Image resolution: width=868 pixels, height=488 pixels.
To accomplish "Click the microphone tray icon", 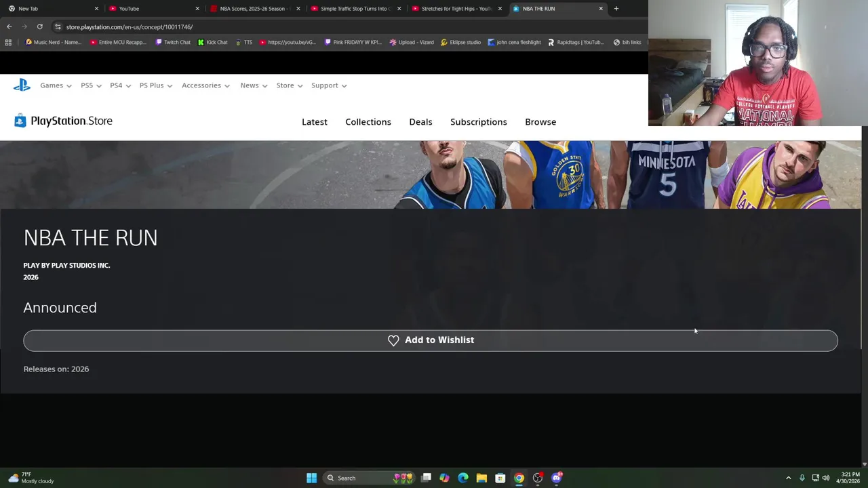I will click(802, 478).
